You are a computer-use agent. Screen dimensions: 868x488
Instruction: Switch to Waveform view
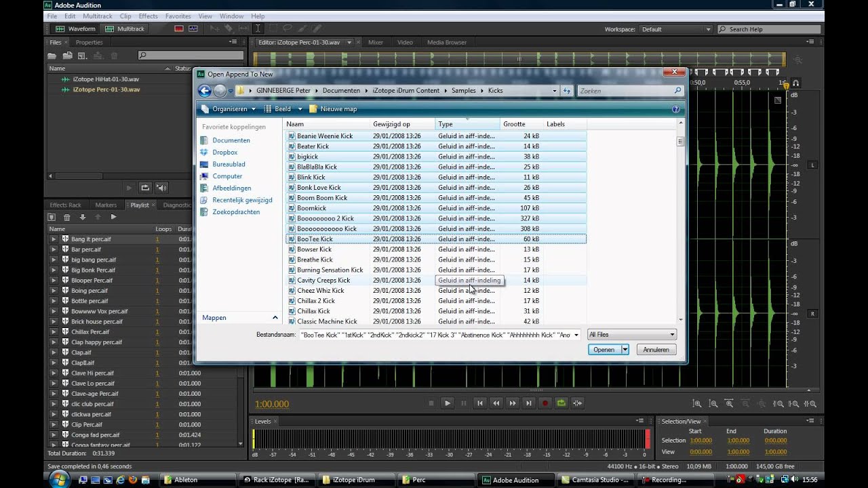click(x=75, y=29)
